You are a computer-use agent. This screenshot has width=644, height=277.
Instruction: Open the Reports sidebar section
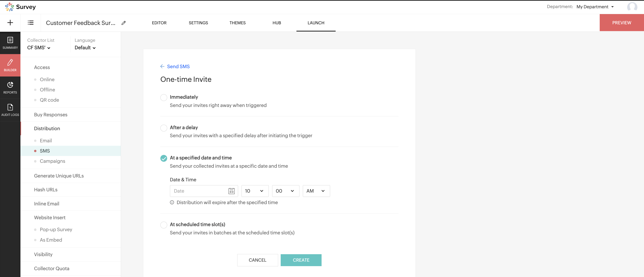click(10, 88)
